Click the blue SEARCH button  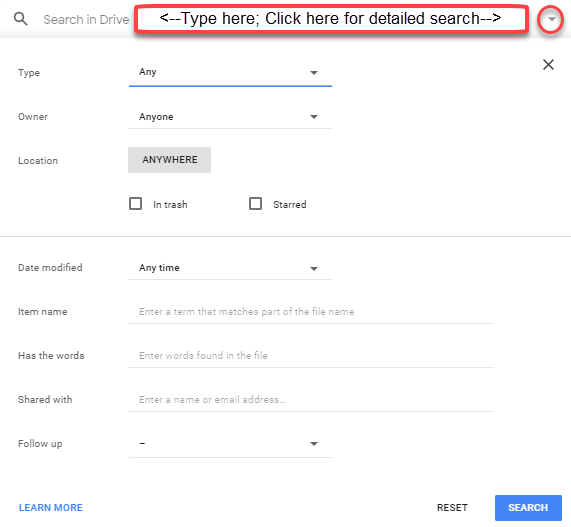tap(528, 507)
